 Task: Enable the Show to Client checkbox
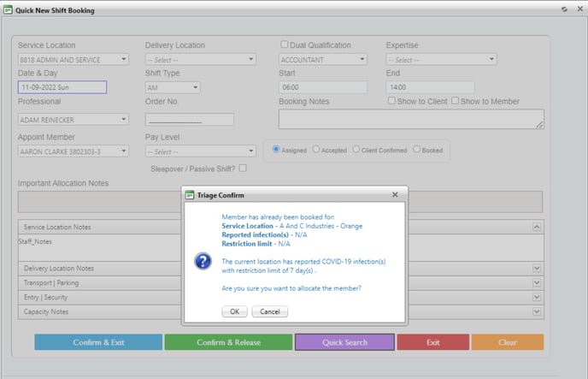point(391,101)
